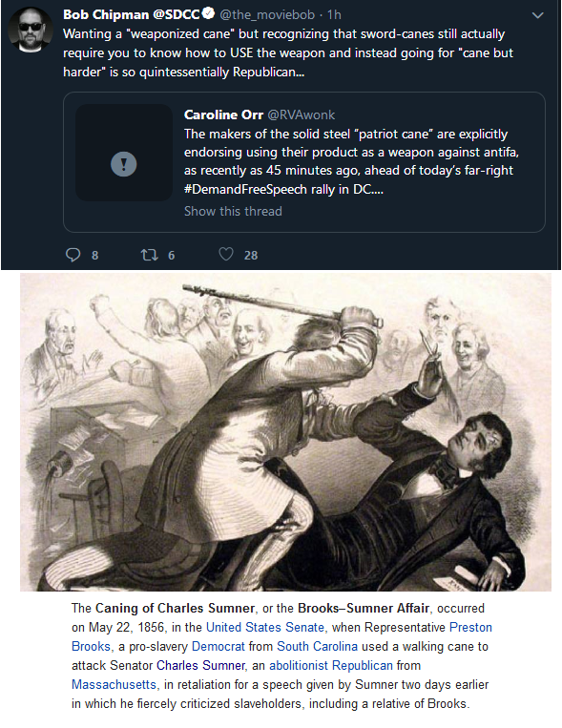
Task: Open the South Carolina link
Action: [317, 646]
